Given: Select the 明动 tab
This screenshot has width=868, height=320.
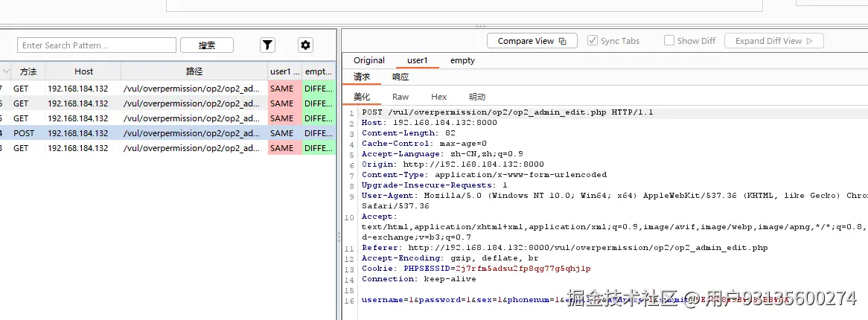Looking at the screenshot, I should coord(477,97).
